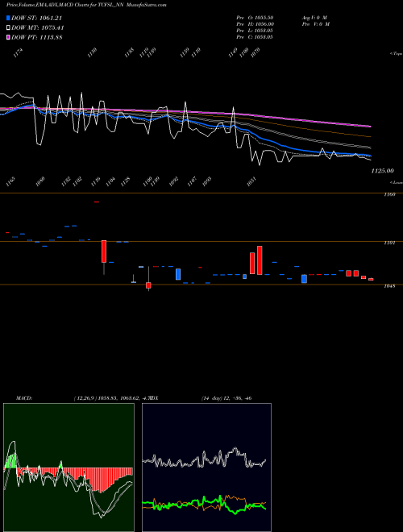Click the MACD panel title label

coord(24,398)
